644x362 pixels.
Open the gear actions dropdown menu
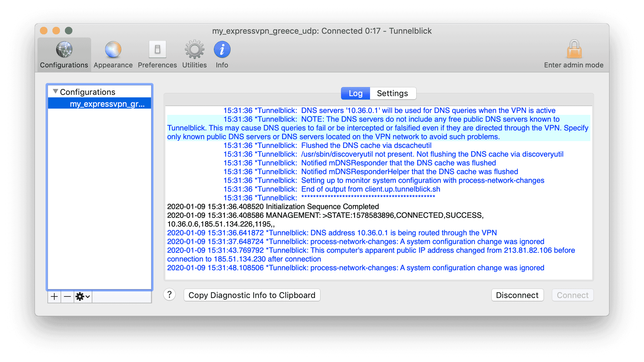(83, 296)
